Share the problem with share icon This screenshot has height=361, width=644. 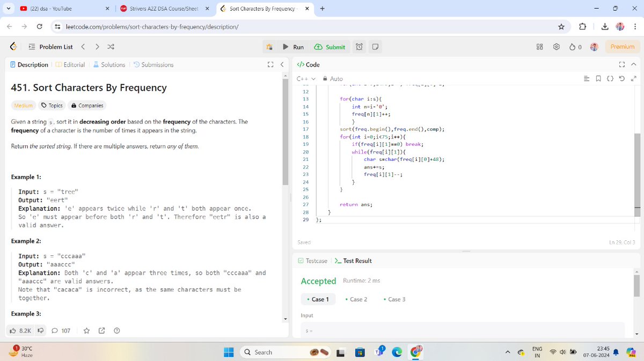pyautogui.click(x=101, y=331)
